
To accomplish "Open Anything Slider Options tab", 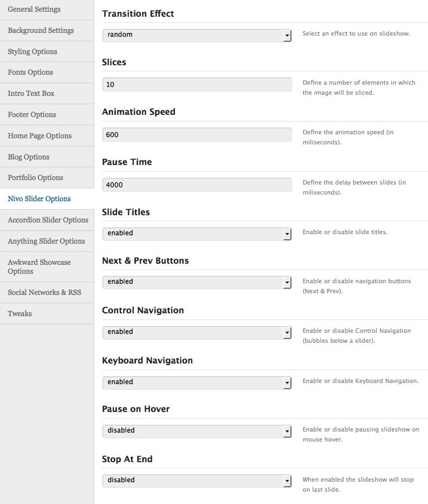I will click(47, 241).
